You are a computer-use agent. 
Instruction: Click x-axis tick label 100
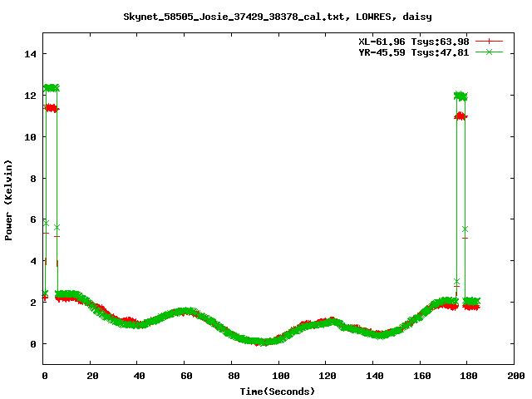click(281, 376)
